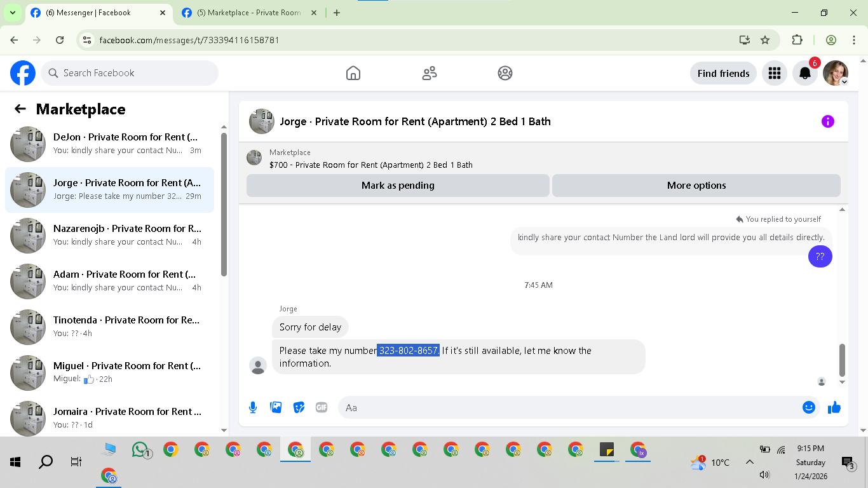Bookmark this page with star

coord(765,40)
